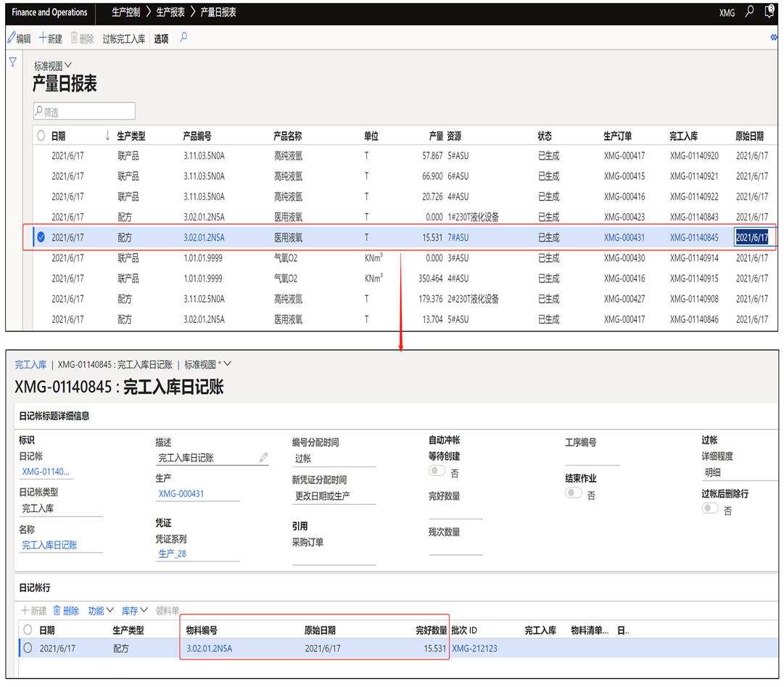
Task: Click the pencil icon in 描述 field
Action: point(263,458)
